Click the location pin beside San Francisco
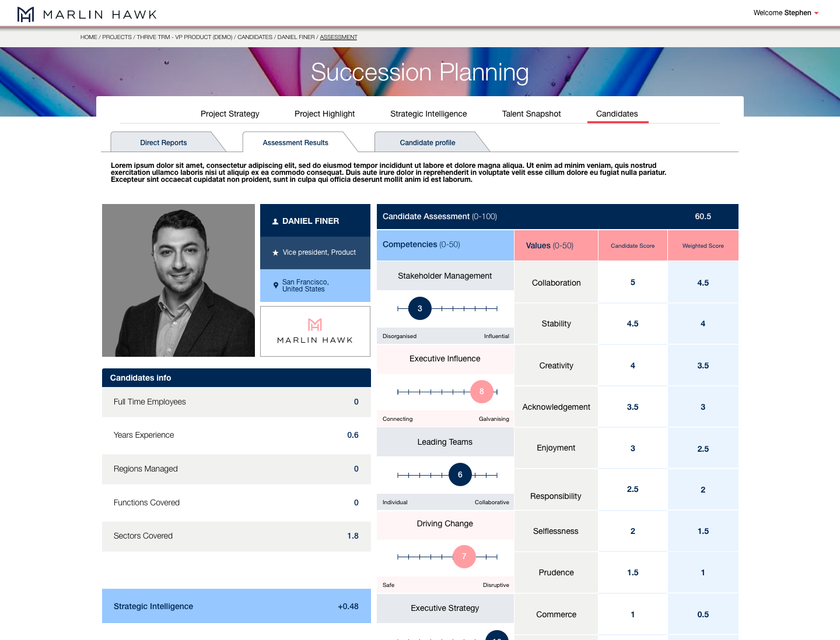Screen dimensions: 840x640 point(276,286)
